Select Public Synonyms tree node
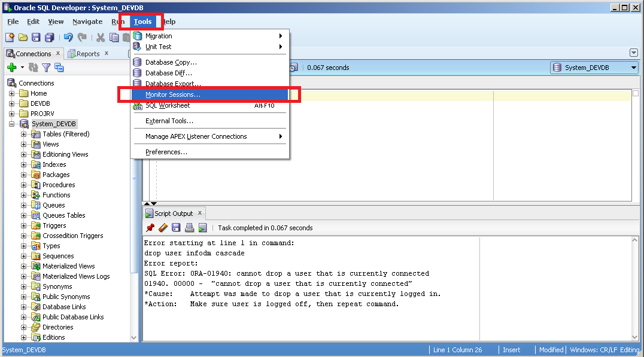 [x=66, y=297]
